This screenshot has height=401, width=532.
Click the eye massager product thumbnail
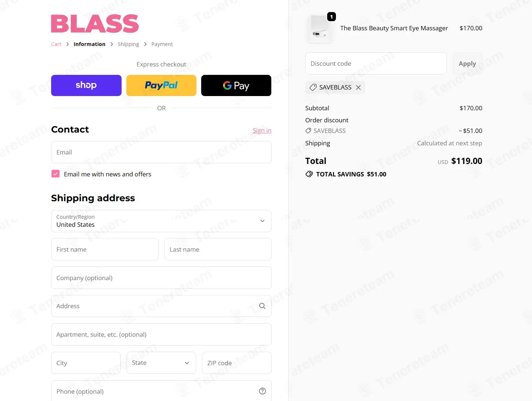319,29
